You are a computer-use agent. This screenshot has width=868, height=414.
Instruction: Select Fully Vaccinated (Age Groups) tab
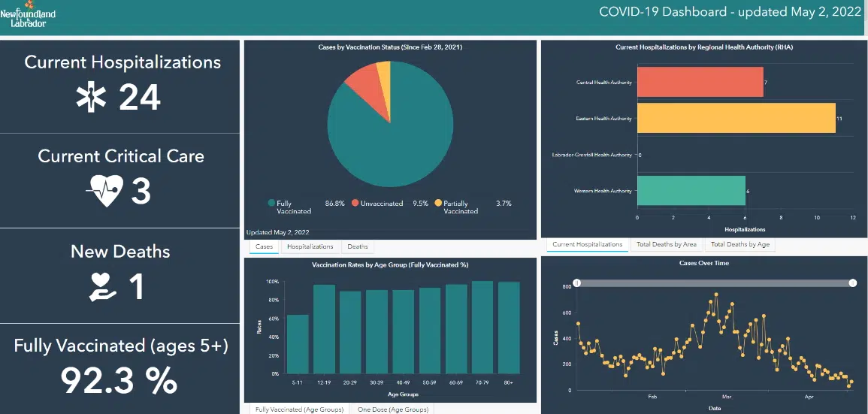point(299,409)
